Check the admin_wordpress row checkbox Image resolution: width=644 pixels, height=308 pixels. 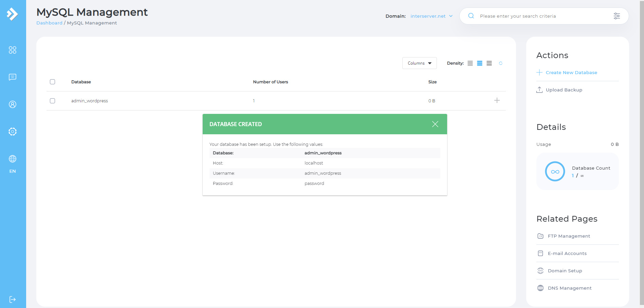pos(52,101)
